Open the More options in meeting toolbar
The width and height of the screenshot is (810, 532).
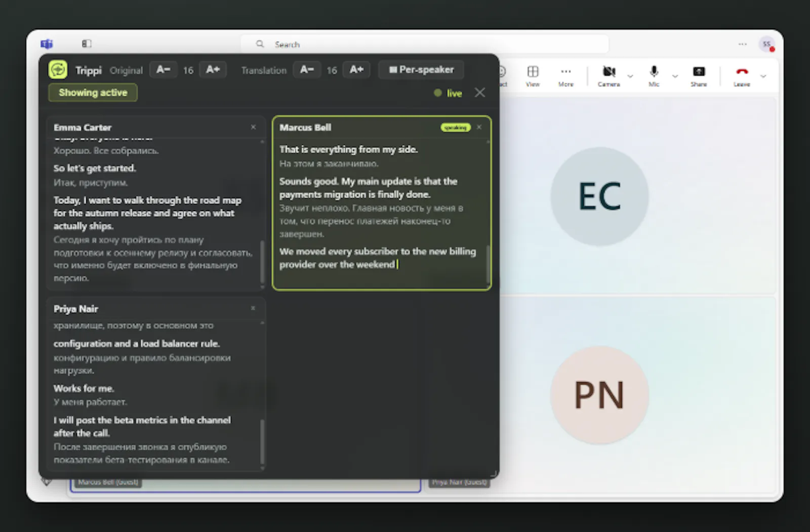coord(566,76)
